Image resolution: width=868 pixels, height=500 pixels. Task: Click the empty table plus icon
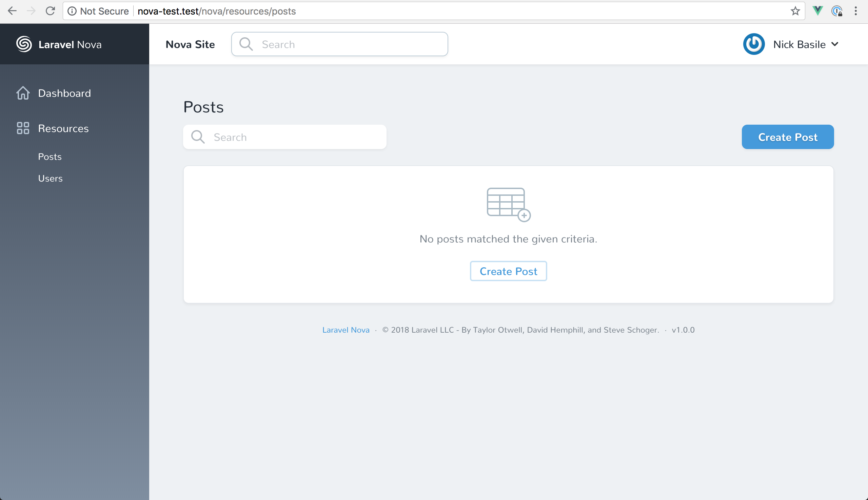[509, 205]
